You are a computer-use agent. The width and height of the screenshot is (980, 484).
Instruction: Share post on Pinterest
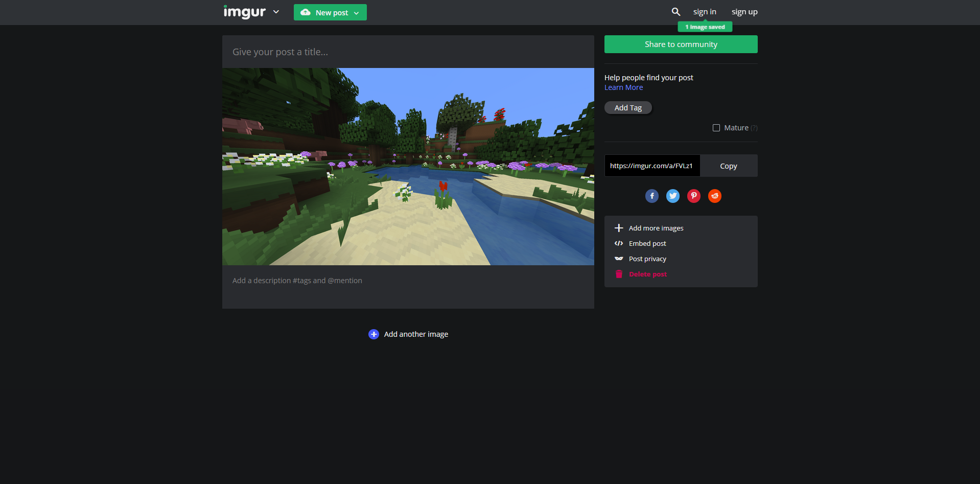tap(694, 196)
